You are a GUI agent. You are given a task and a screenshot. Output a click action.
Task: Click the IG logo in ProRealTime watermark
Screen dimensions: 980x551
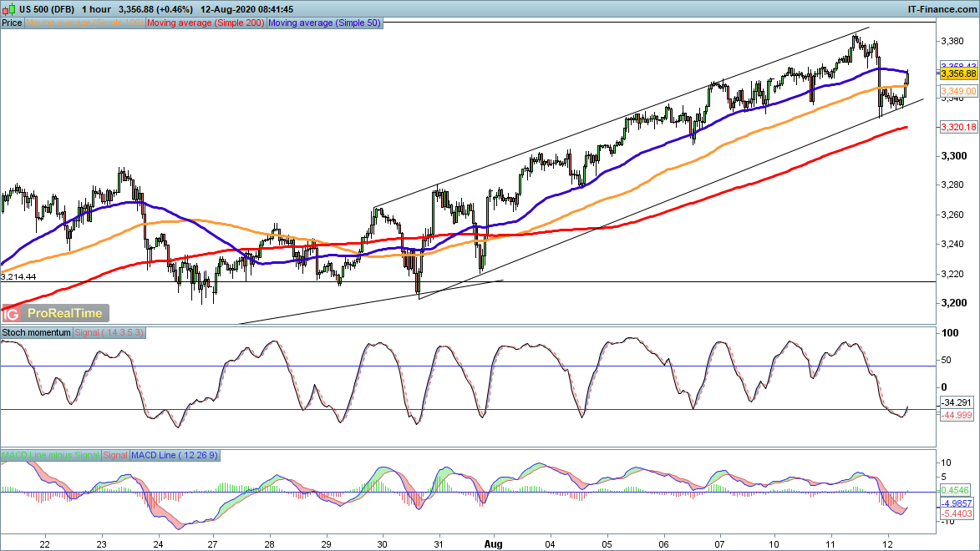click(12, 313)
